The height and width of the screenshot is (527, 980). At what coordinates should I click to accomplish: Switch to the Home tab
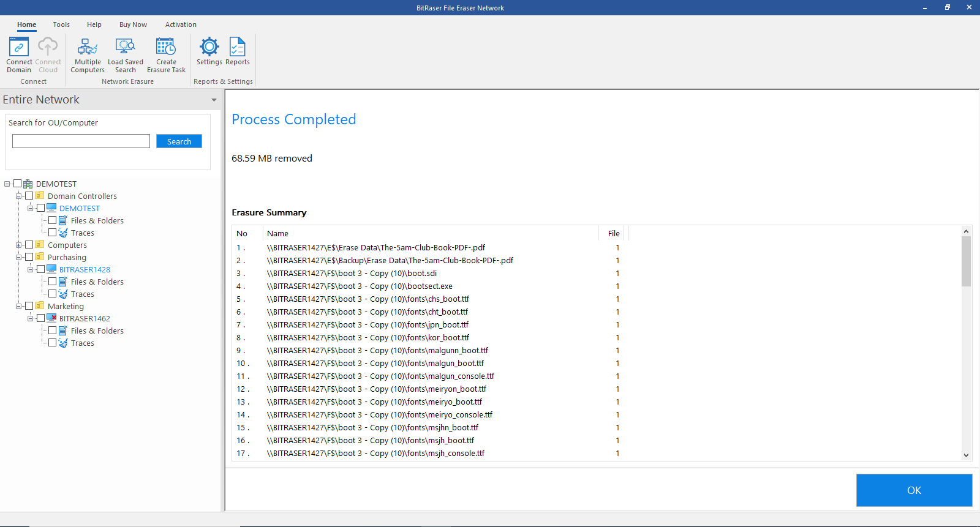point(26,24)
